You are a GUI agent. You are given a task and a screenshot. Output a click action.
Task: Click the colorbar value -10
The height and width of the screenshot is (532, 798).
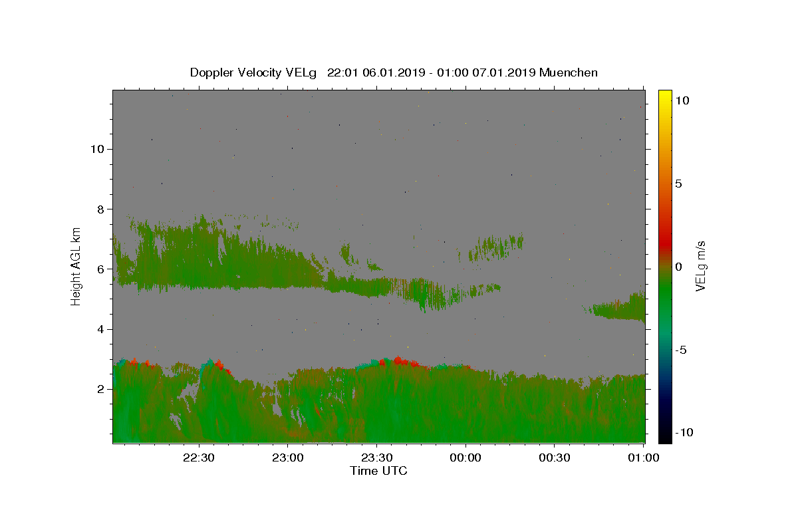click(684, 432)
